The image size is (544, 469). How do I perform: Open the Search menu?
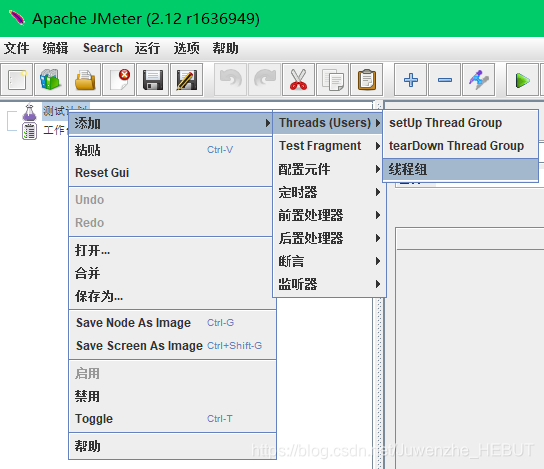(103, 48)
